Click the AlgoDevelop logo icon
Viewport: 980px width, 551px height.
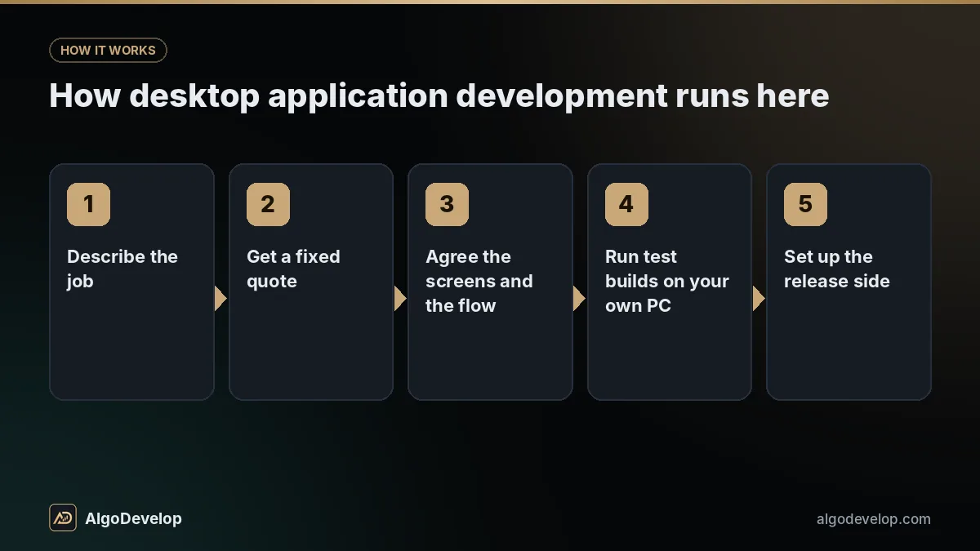pos(63,518)
